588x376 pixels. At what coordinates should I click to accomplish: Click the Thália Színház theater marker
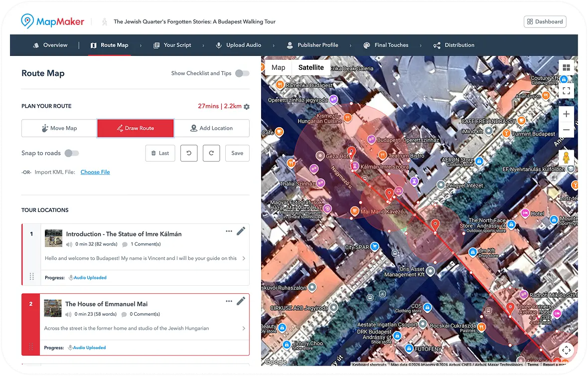320,183
